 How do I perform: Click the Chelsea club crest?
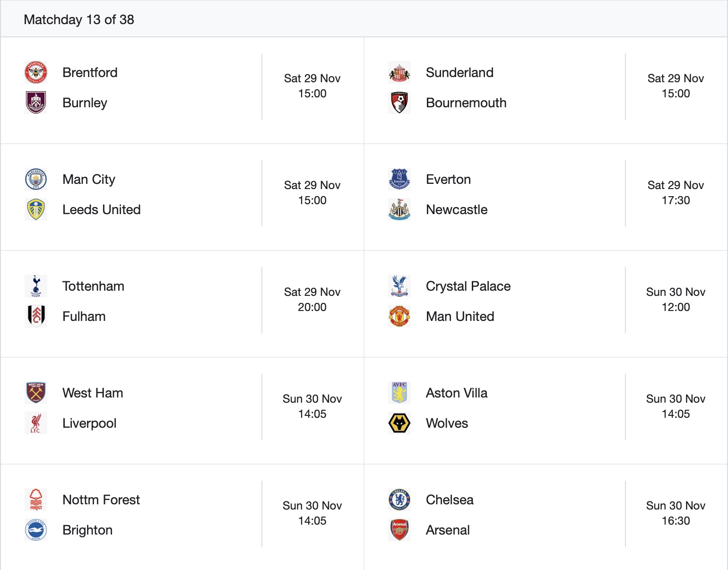pos(399,500)
